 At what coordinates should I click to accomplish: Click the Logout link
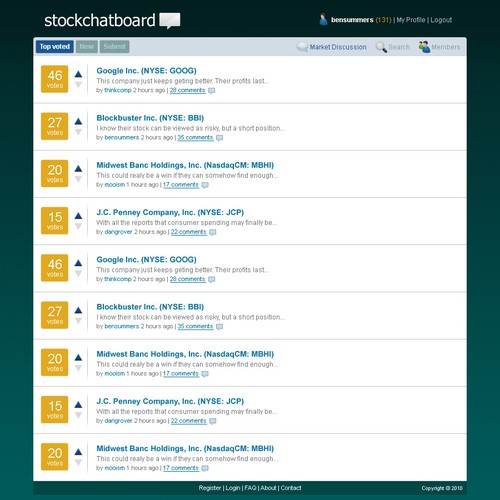point(441,20)
